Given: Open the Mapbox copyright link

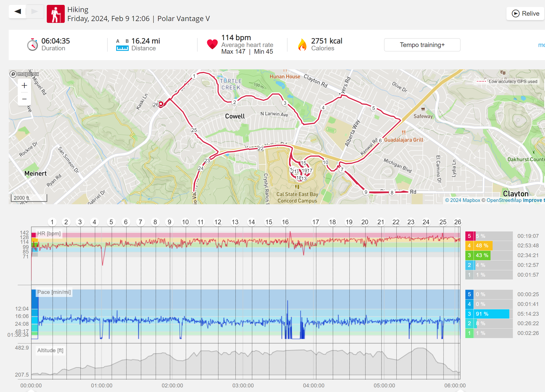Looking at the screenshot, I should tap(463, 200).
